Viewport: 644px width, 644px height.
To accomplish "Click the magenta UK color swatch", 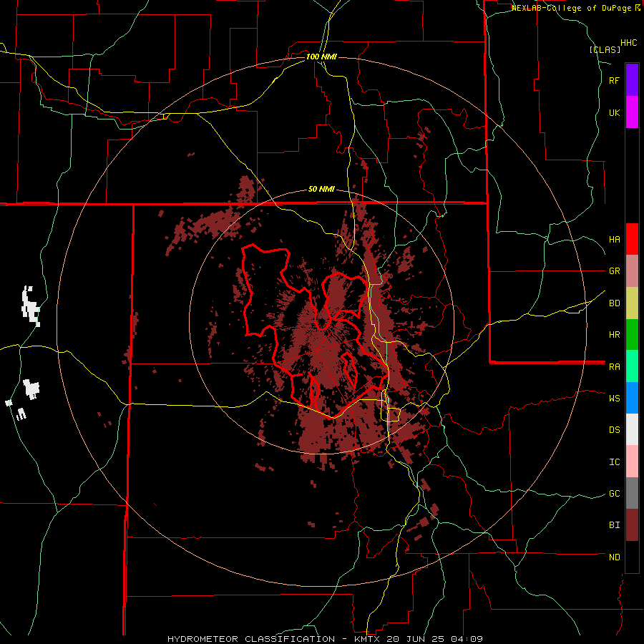I will (x=632, y=112).
